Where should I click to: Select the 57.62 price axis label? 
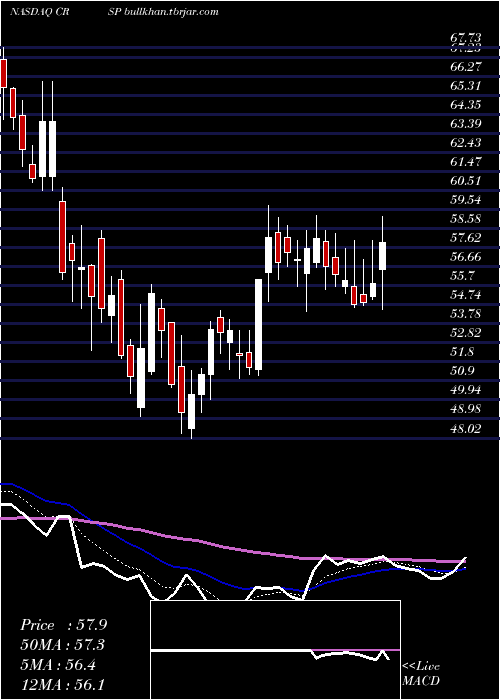(x=465, y=238)
